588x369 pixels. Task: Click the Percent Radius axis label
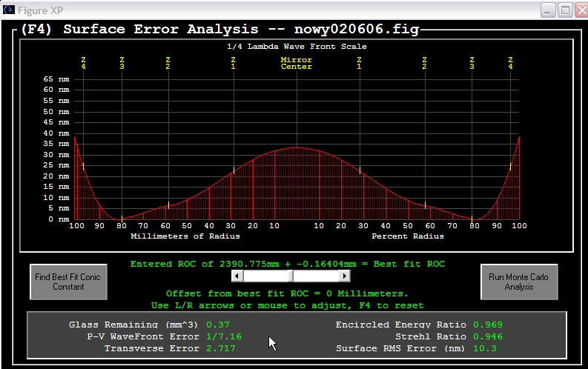pyautogui.click(x=408, y=236)
